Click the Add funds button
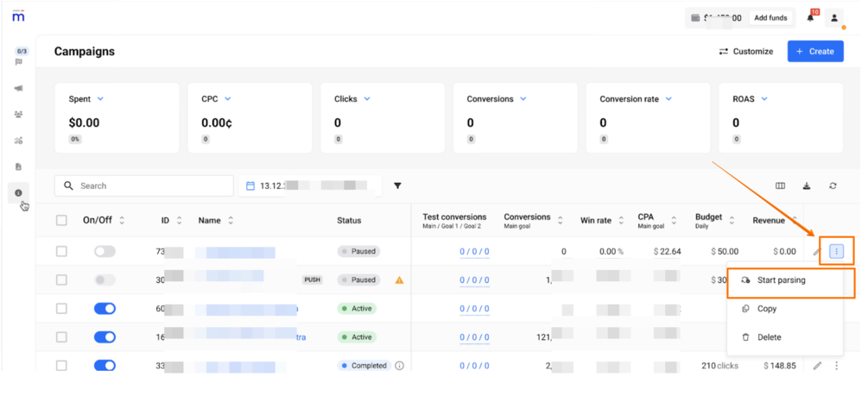 (770, 18)
